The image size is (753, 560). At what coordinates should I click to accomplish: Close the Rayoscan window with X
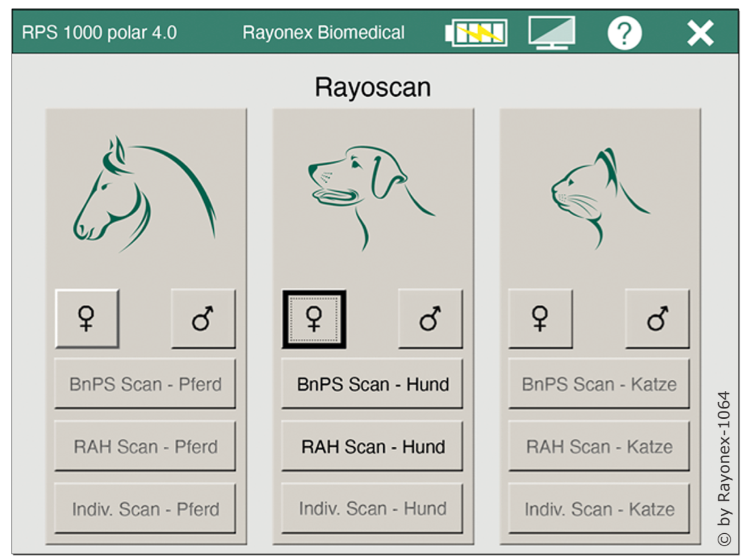[700, 33]
